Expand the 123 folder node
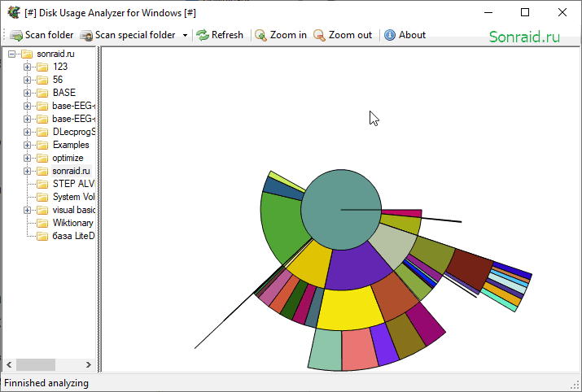The image size is (582, 392). 27,68
